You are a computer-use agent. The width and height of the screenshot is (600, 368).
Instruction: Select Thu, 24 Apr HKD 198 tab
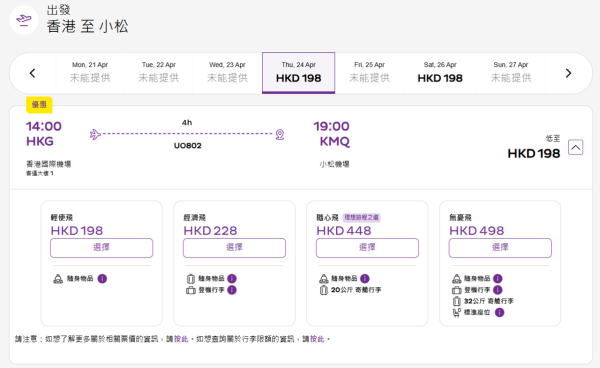click(298, 73)
